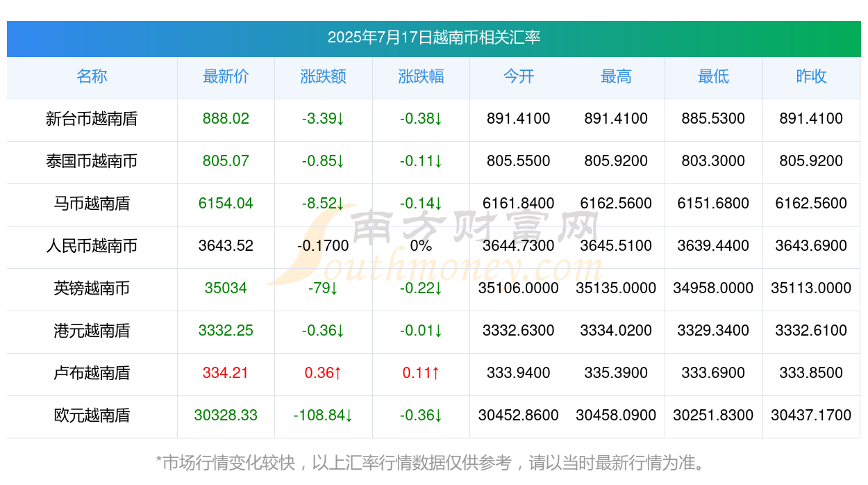Viewport: 868px width, 485px height.
Task: Click latest price 805.07
Action: point(226,161)
